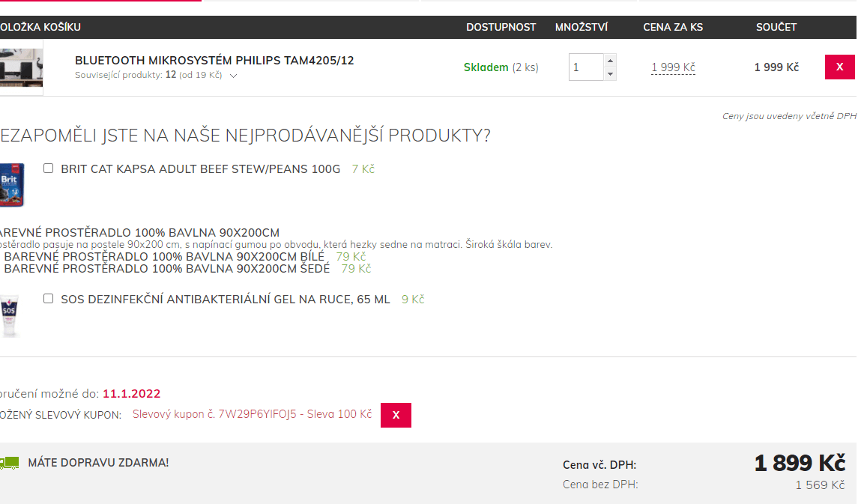The image size is (864, 504).
Task: Click the 9 Kč price of SOS gel
Action: tap(413, 300)
